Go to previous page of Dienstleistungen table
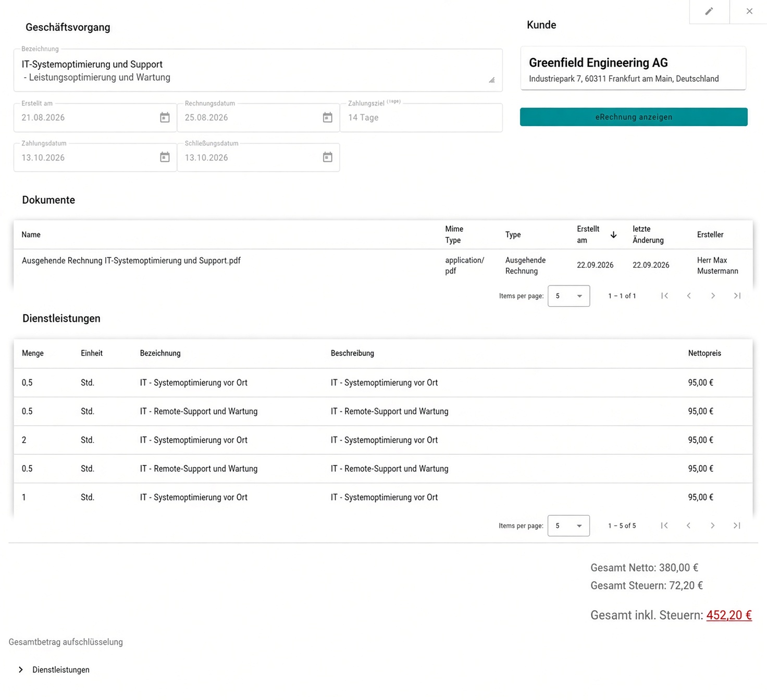Screen dimensions: 767x700 tap(689, 526)
